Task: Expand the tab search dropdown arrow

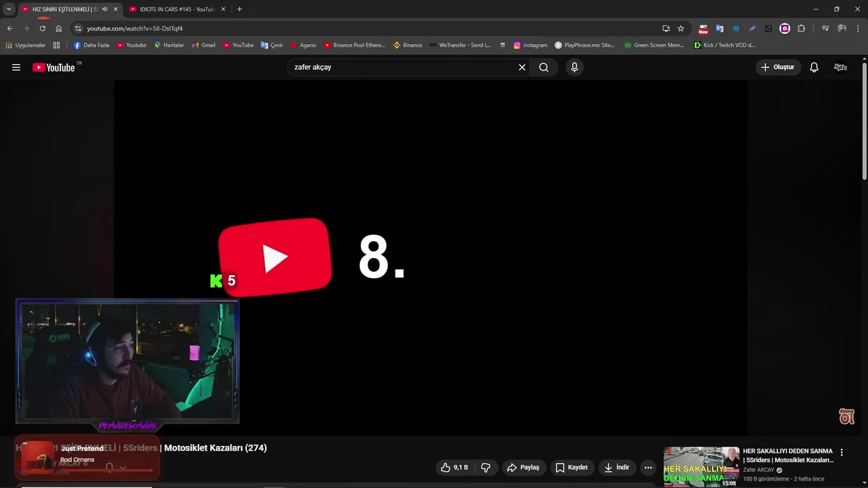Action: coord(9,9)
